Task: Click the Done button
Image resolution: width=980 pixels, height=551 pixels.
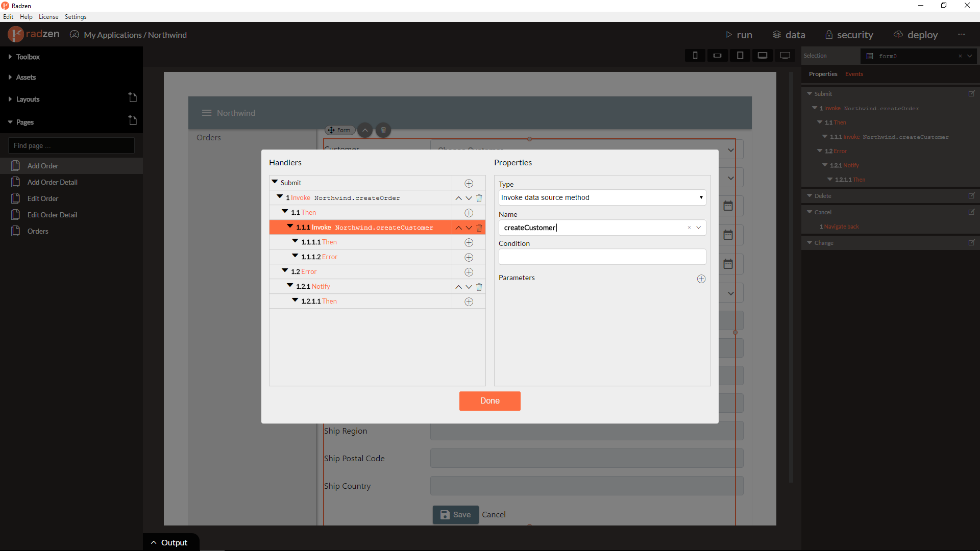Action: 489,401
